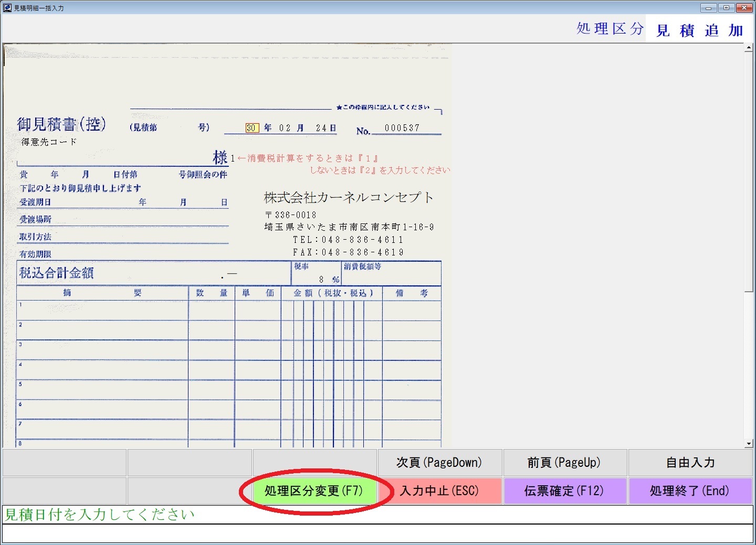Click the 見積追加 processing mode label
Screen dimensions: 756x545
point(698,30)
